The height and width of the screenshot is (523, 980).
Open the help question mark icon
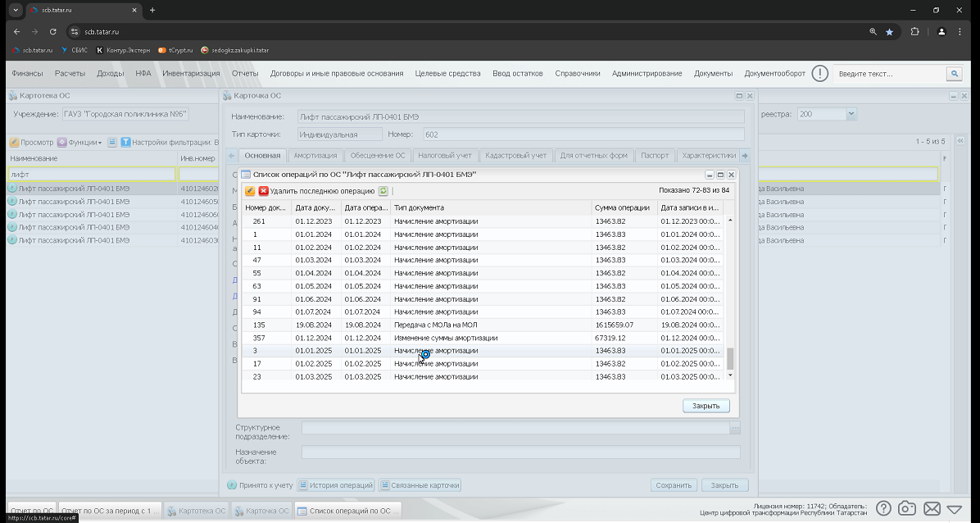pyautogui.click(x=883, y=508)
